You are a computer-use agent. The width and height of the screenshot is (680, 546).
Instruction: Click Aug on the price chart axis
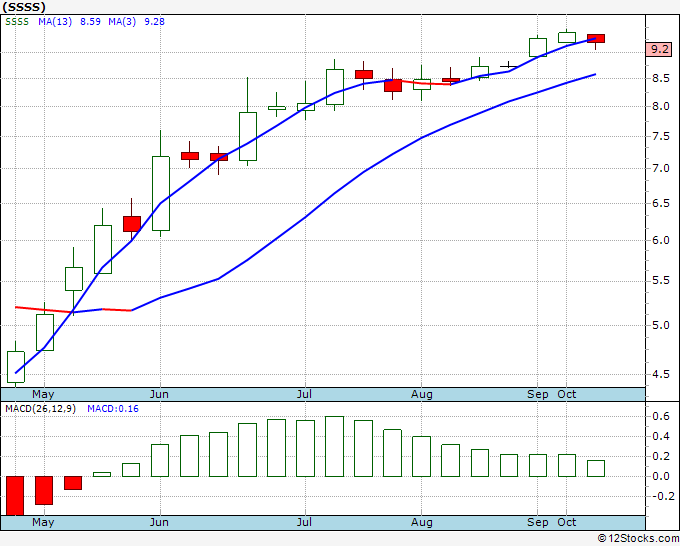coord(422,394)
